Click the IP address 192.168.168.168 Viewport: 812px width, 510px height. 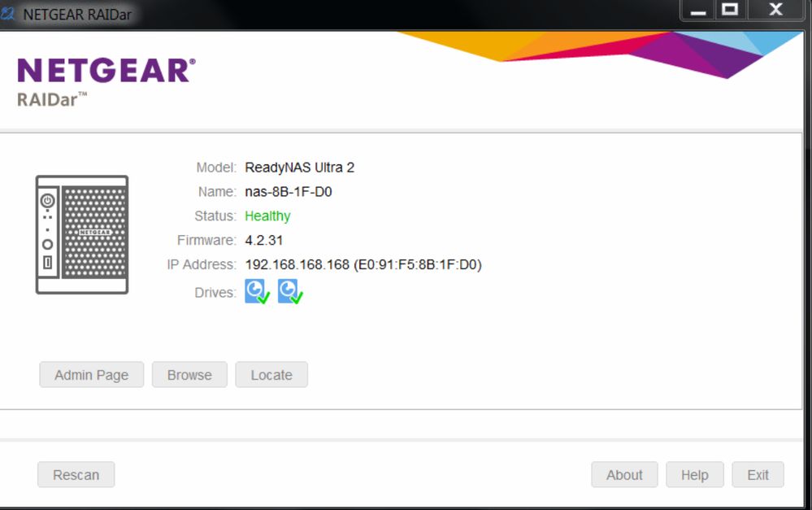coord(297,265)
